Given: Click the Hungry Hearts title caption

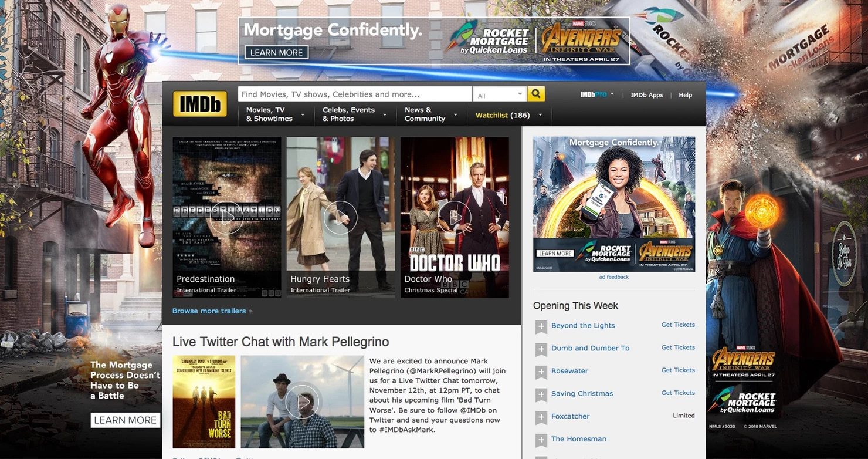Looking at the screenshot, I should pyautogui.click(x=320, y=279).
